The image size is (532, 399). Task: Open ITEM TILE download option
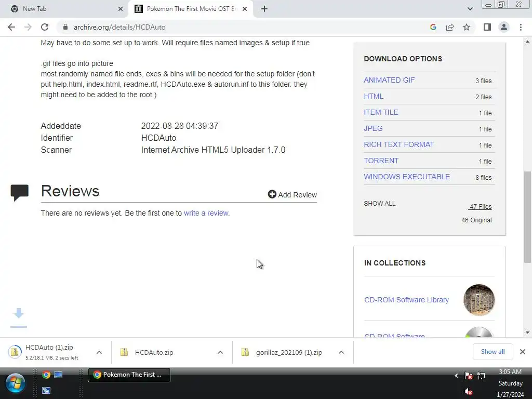[x=381, y=112]
